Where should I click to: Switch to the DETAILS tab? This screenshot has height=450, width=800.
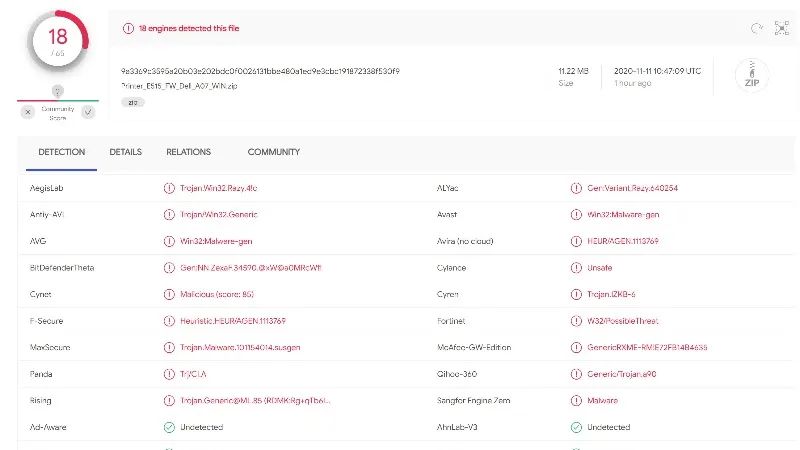point(125,152)
